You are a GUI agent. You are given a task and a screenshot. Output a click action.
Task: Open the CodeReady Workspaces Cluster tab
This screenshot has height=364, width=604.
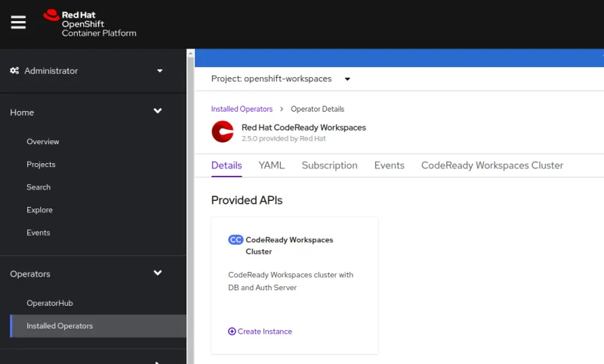[x=492, y=165]
